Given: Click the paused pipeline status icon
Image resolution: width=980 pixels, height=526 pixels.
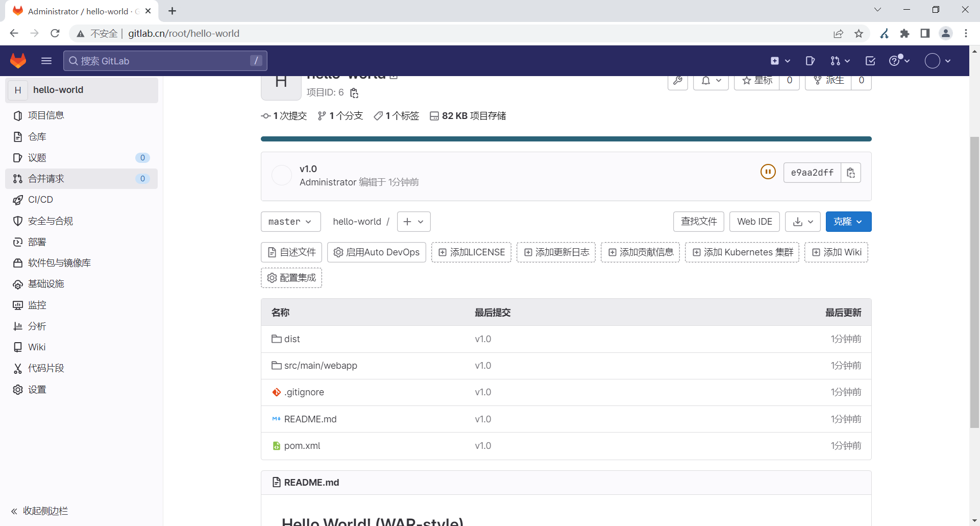Looking at the screenshot, I should coord(768,172).
